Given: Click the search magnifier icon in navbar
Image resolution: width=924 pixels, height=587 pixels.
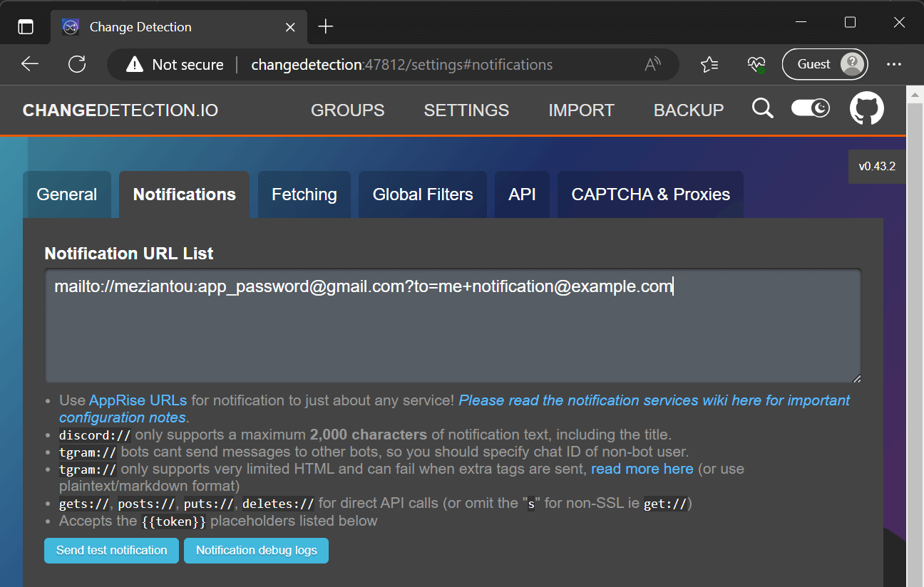Looking at the screenshot, I should pyautogui.click(x=762, y=109).
